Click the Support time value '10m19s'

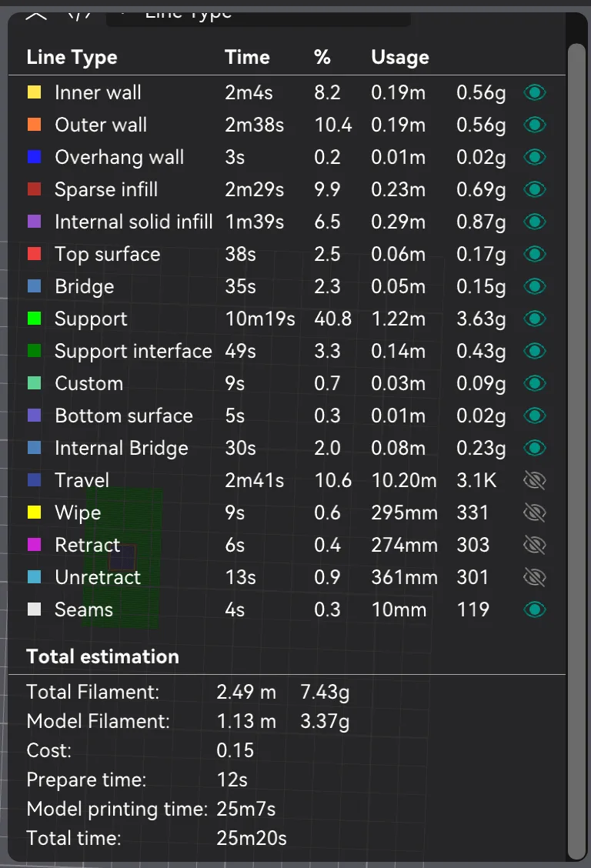[x=260, y=319]
